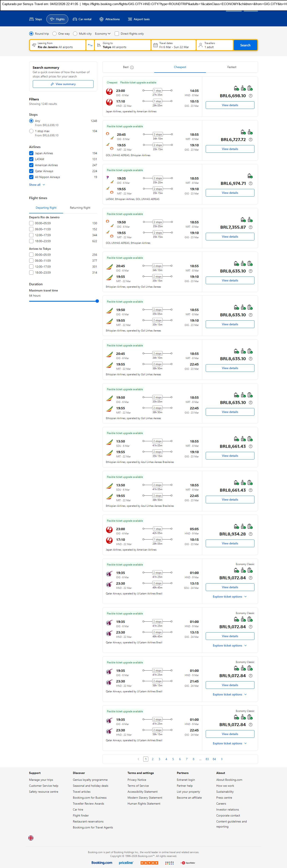The height and width of the screenshot is (868, 287).
Task: Click the help icon next to BRL6,698.10 price
Action: tap(250, 96)
